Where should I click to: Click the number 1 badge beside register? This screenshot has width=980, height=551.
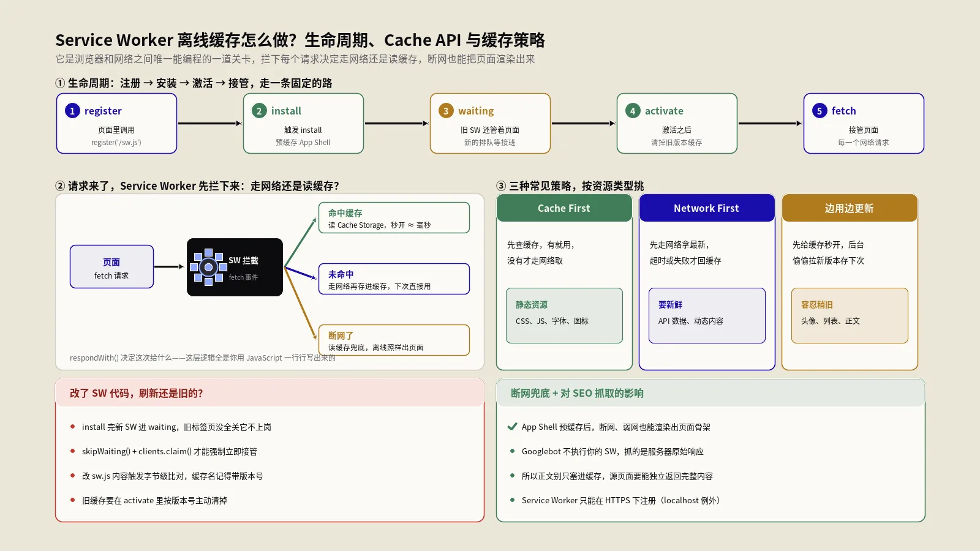pyautogui.click(x=72, y=111)
